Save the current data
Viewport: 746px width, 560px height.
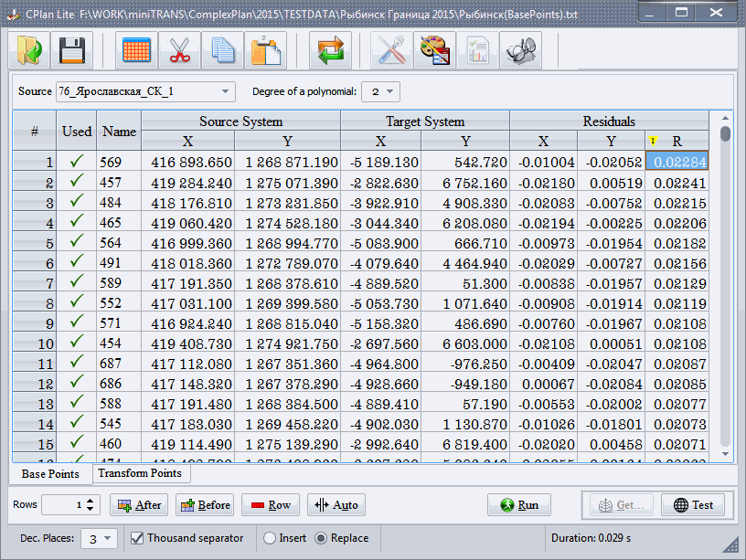click(x=71, y=51)
